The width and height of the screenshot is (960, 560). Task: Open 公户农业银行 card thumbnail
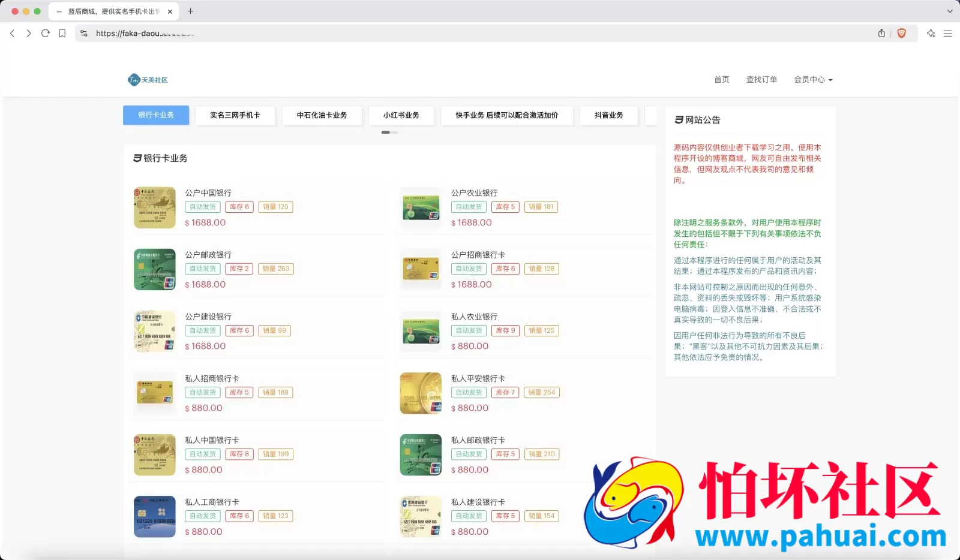(x=421, y=207)
